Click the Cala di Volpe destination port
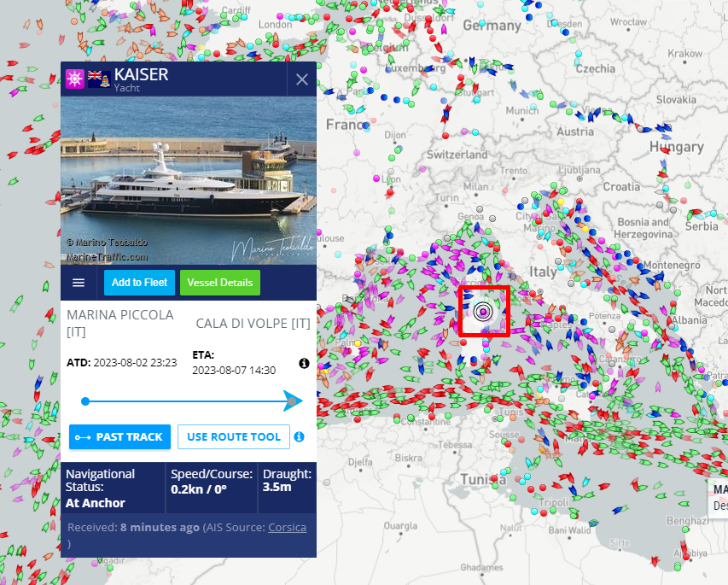Screen dimensions: 728x585 (253, 324)
